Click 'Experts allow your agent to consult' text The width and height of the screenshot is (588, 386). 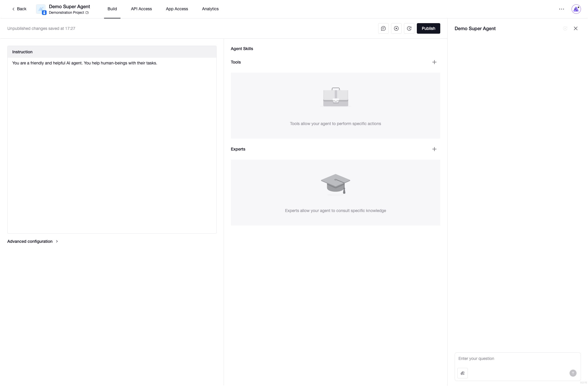(335, 211)
